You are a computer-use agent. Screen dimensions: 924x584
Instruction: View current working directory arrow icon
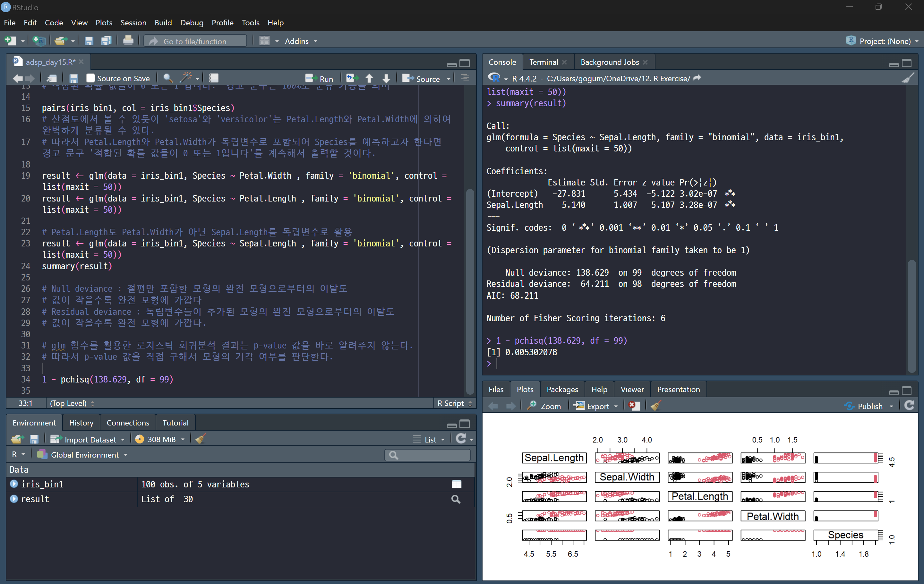click(697, 78)
